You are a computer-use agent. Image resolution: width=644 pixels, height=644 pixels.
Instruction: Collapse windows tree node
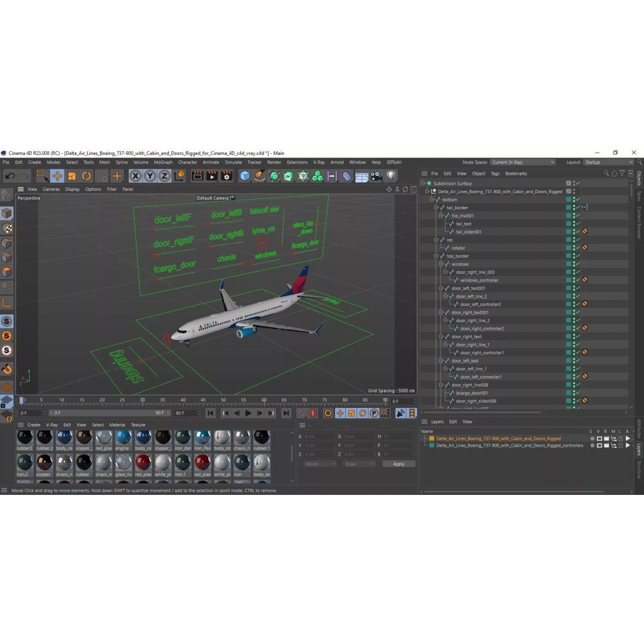pyautogui.click(x=440, y=264)
